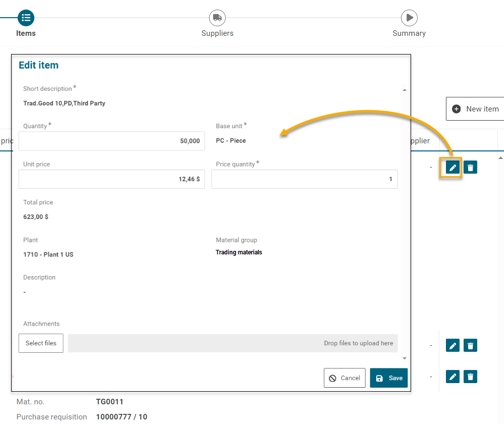Click the Price quantity field
The image size is (504, 424).
(305, 179)
